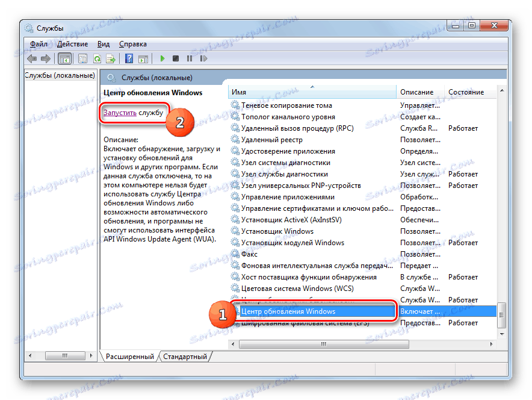The width and height of the screenshot is (532, 400).
Task: Select Удаленный вызов процедур (RPC) row
Action: click(x=363, y=128)
